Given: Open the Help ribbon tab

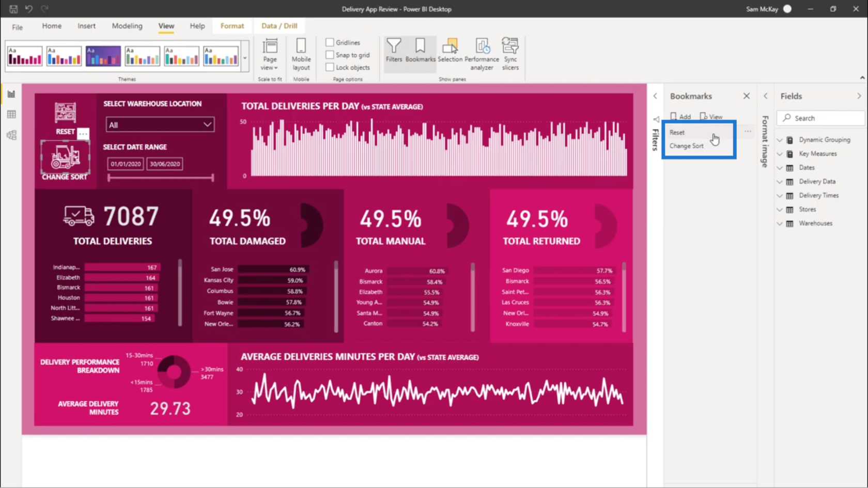Looking at the screenshot, I should [197, 26].
